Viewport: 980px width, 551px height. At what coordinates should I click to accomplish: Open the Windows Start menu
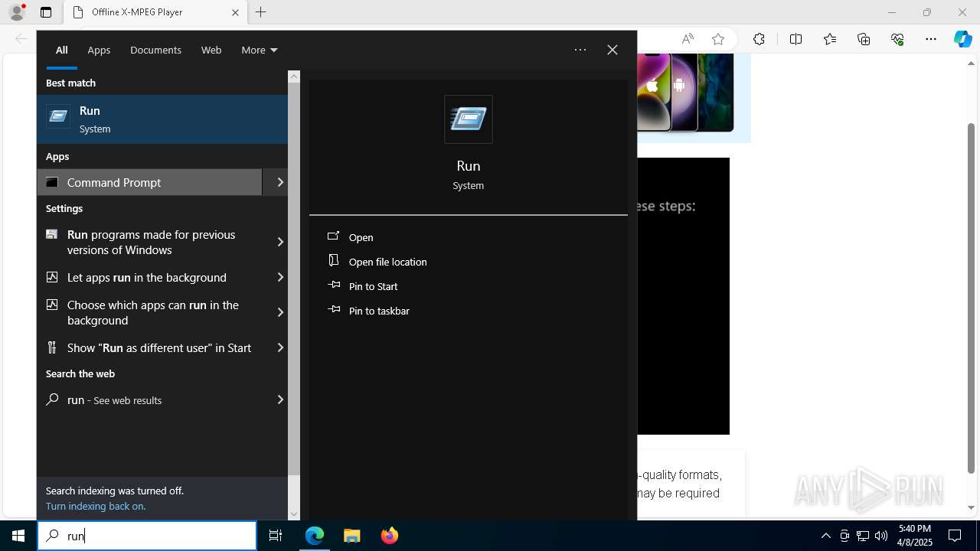18,536
